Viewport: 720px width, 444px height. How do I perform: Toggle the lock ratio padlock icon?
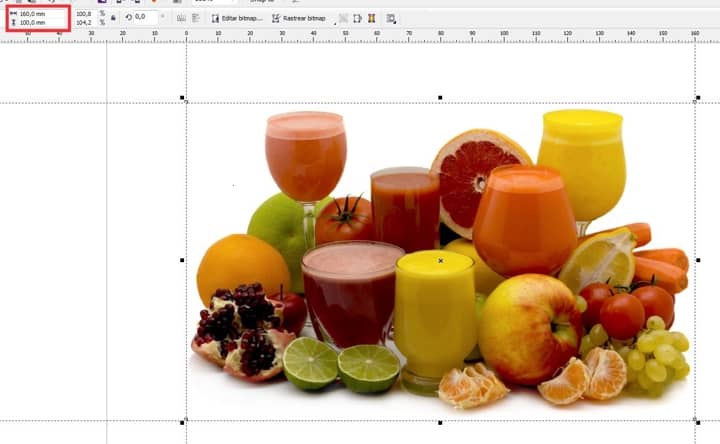(x=112, y=18)
